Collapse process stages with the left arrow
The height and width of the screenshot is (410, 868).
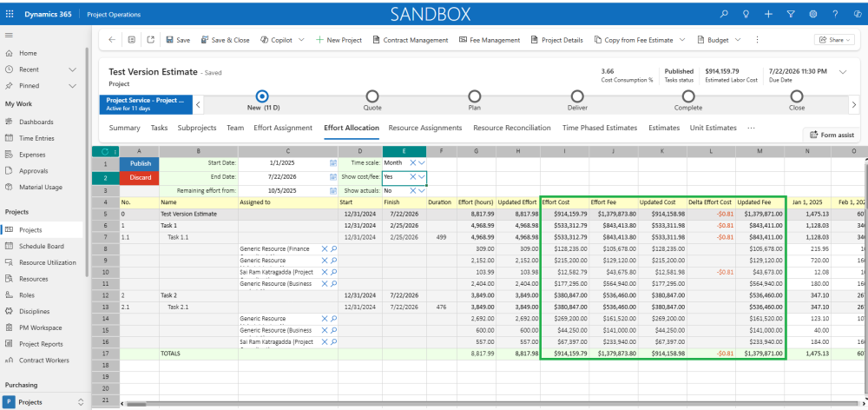(198, 104)
